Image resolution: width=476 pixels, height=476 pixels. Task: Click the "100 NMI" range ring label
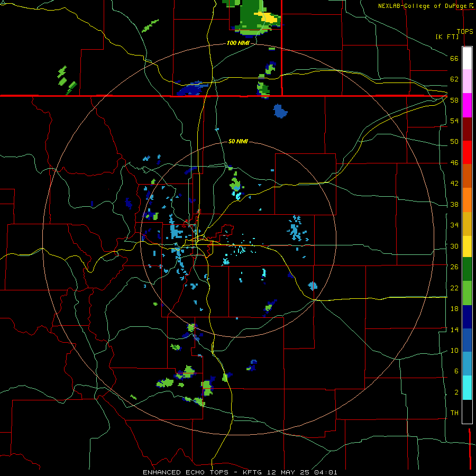tap(237, 43)
